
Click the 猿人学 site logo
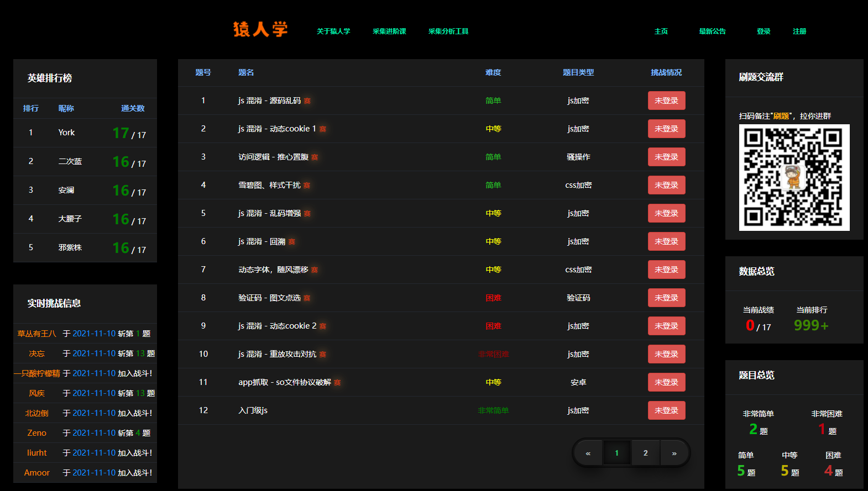click(x=260, y=29)
